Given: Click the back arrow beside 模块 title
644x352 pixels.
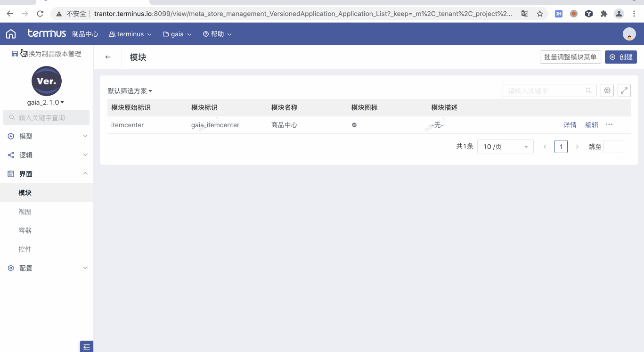Looking at the screenshot, I should tap(108, 57).
